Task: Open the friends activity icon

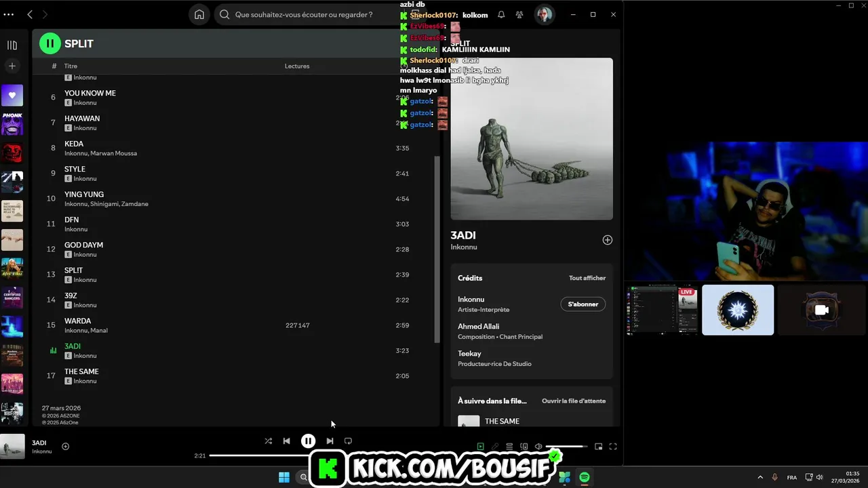Action: pos(519,14)
